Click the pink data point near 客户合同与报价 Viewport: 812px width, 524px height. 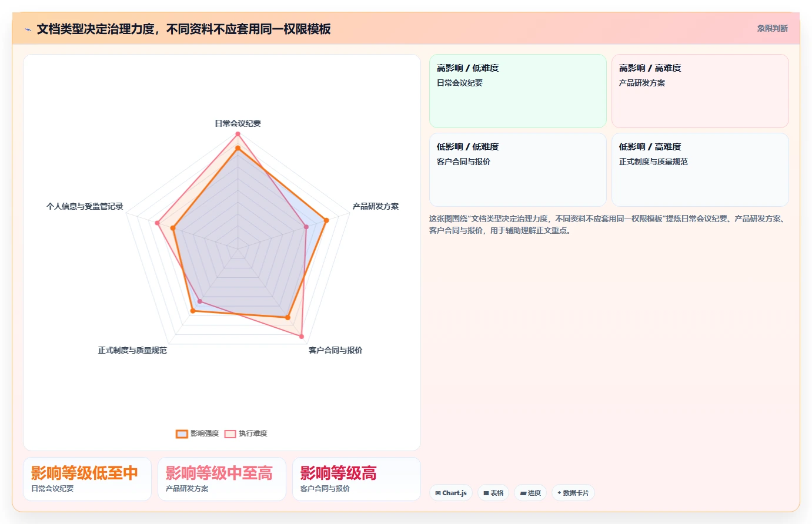[x=302, y=337]
